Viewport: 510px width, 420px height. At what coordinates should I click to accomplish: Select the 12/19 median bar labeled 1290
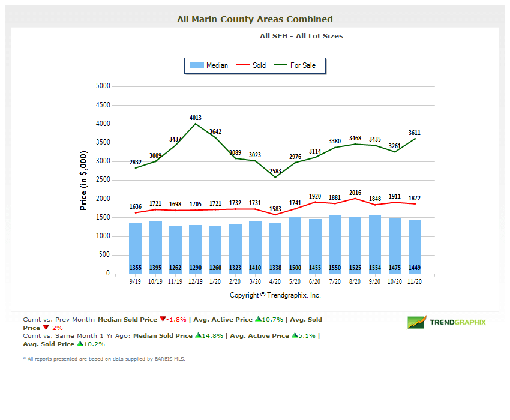pos(196,249)
